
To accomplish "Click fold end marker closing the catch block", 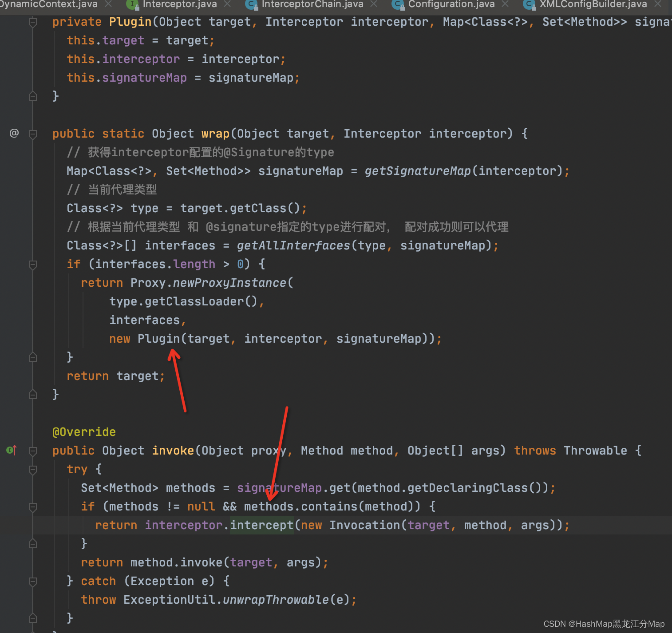I will coord(33,618).
